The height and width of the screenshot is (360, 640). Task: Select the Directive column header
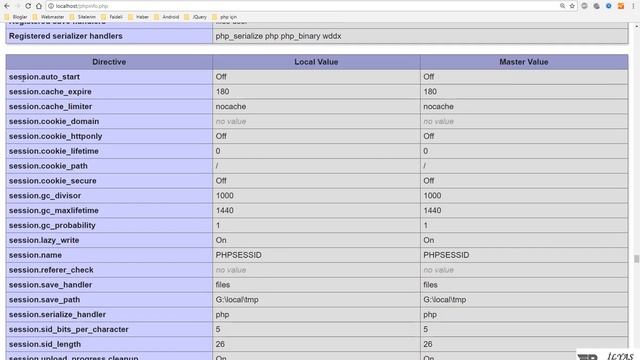[109, 62]
